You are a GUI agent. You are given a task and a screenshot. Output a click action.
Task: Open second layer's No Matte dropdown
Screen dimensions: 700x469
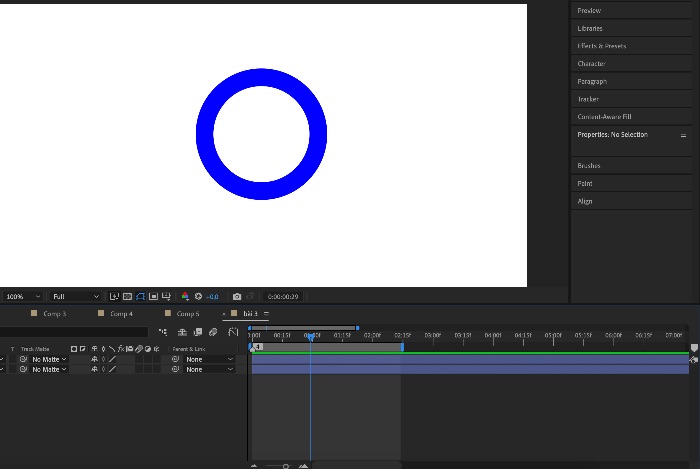tap(49, 369)
